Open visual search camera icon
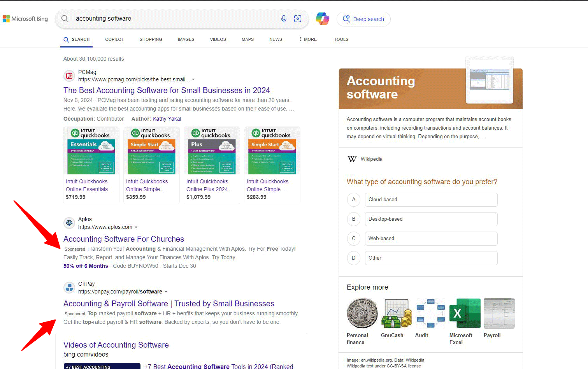This screenshot has height=369, width=588. 298,19
